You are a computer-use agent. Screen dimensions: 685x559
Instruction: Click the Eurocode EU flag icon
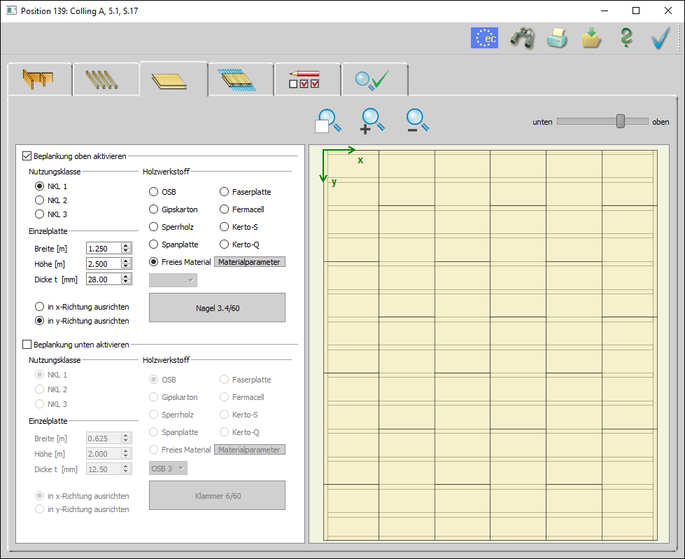[x=485, y=38]
